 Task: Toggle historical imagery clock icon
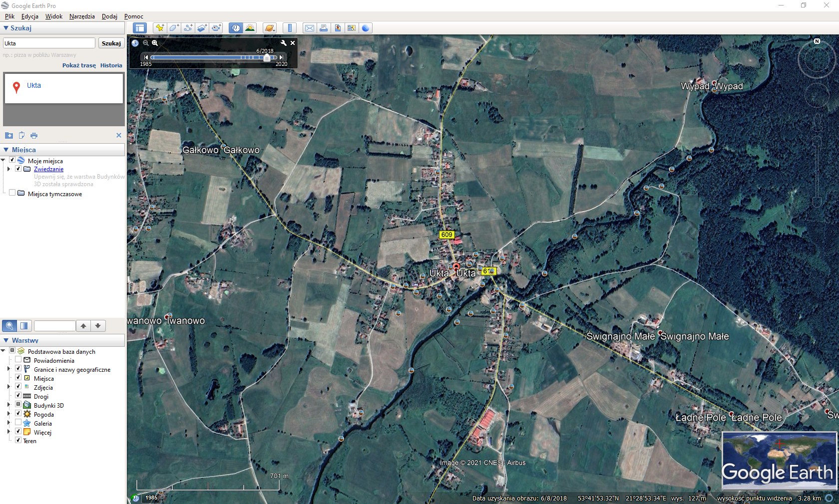coord(236,28)
